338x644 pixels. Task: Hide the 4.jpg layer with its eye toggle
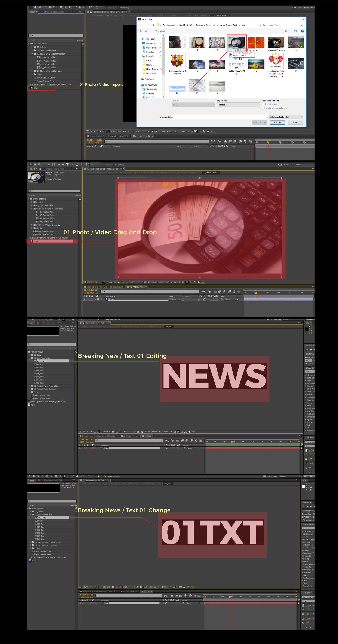point(84,299)
